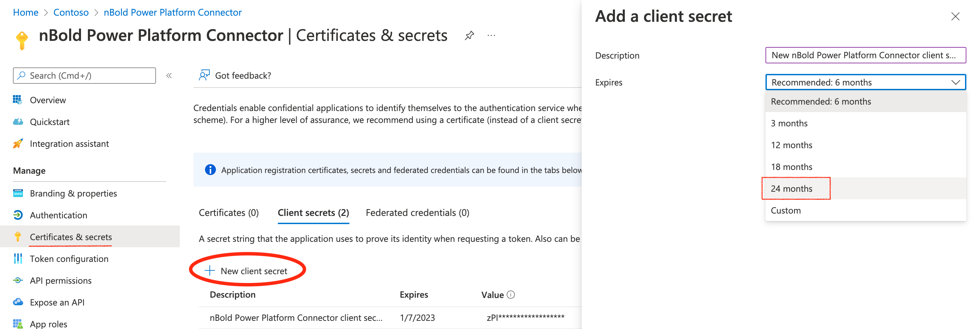Click New client secret button

pyautogui.click(x=247, y=271)
